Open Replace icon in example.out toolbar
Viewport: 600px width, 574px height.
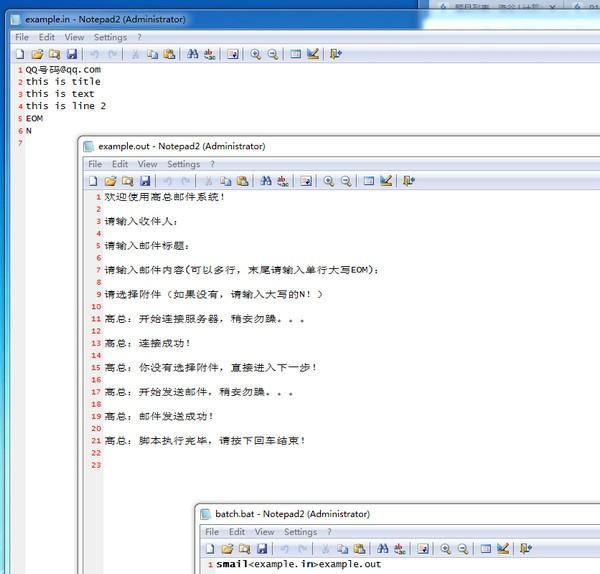tap(283, 181)
